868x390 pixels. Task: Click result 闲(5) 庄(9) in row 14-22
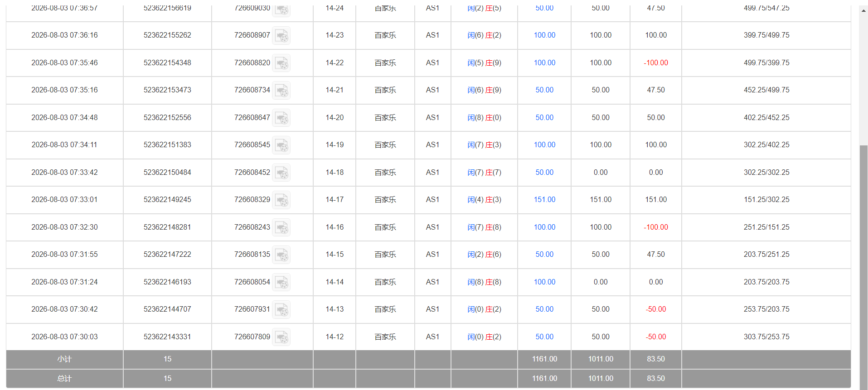(484, 63)
